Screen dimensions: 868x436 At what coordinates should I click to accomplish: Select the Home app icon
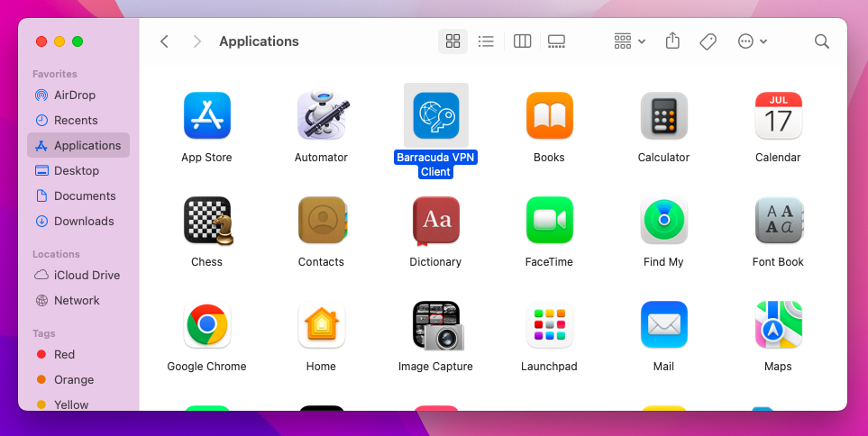(x=321, y=325)
